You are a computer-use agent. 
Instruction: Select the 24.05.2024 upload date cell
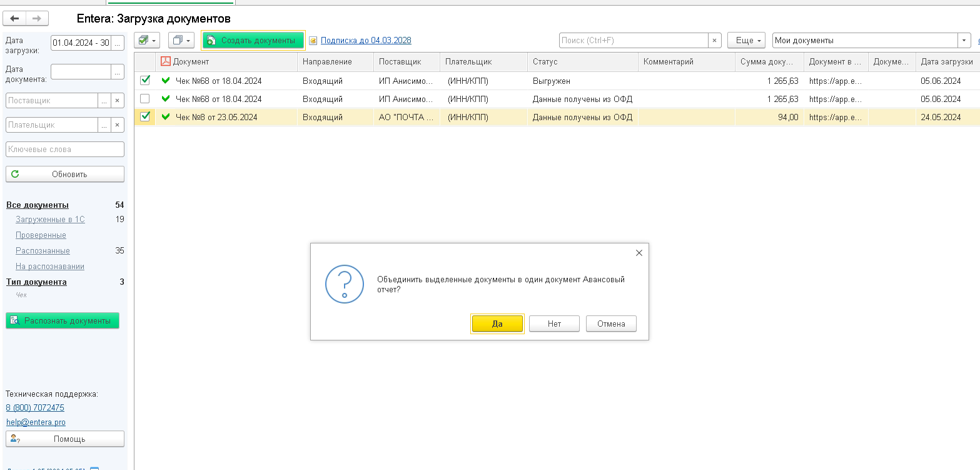(x=947, y=117)
